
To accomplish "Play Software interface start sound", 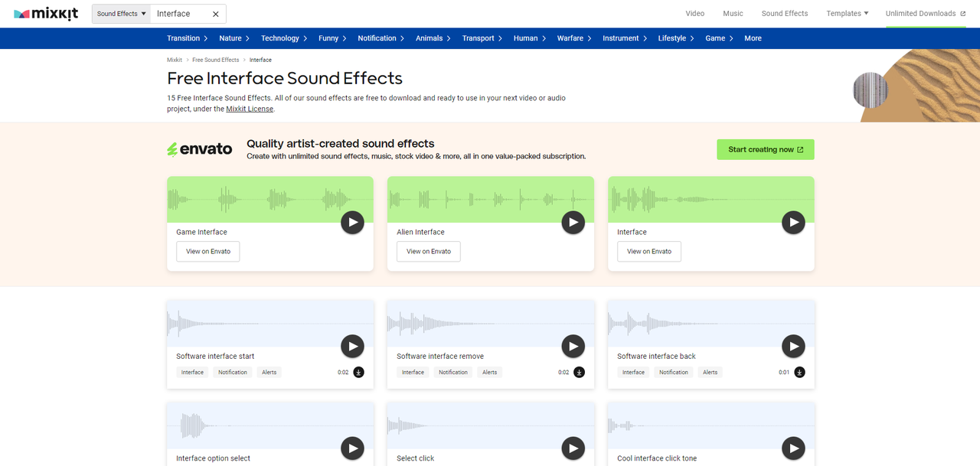I will (352, 347).
